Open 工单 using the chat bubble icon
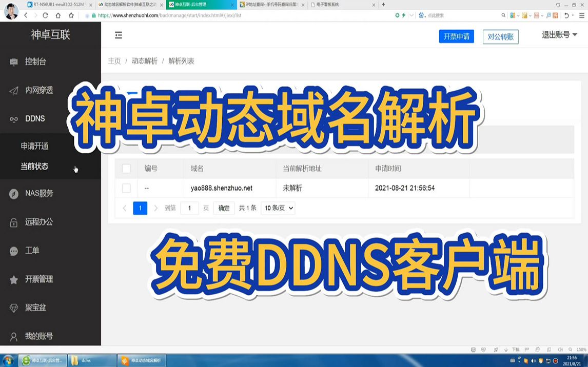The width and height of the screenshot is (588, 367). pos(14,251)
